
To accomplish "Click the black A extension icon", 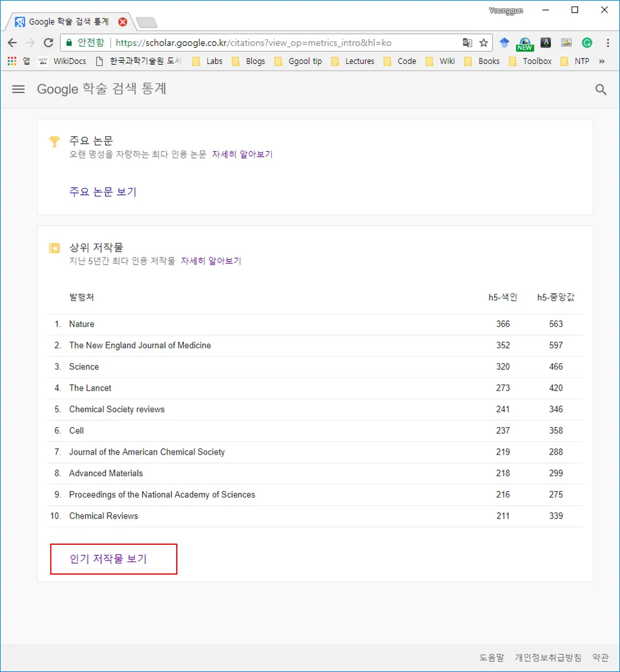I will click(x=545, y=42).
